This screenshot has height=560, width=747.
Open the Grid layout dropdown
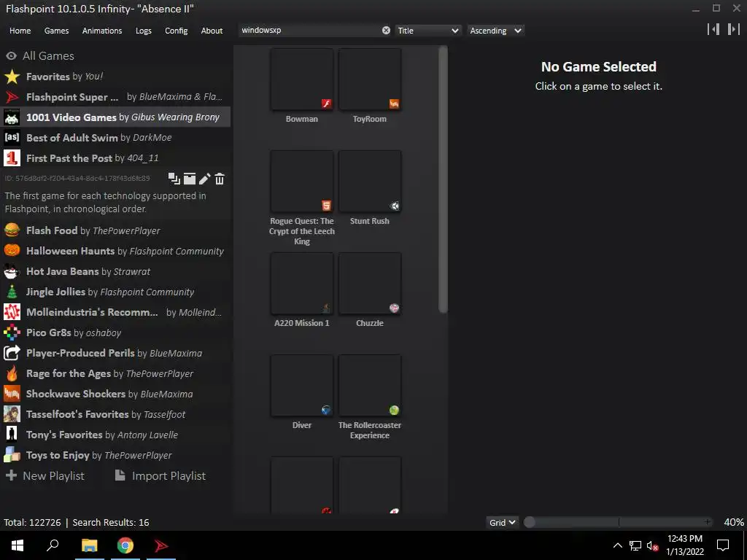point(502,522)
